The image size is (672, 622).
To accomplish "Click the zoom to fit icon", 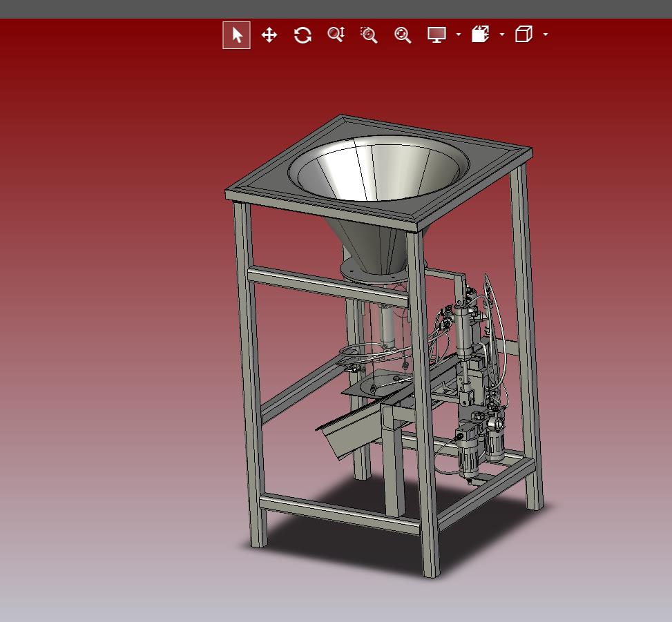I will [x=403, y=35].
